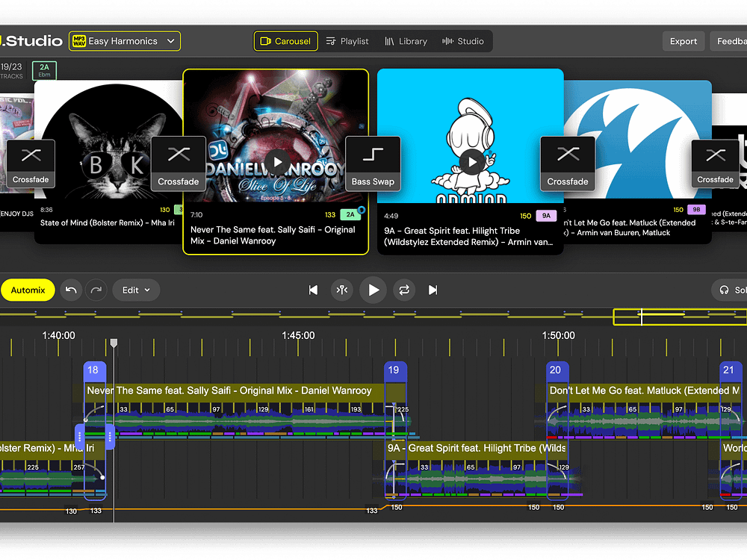Click the 9B key badge on Don't Let Me Go

pos(696,210)
